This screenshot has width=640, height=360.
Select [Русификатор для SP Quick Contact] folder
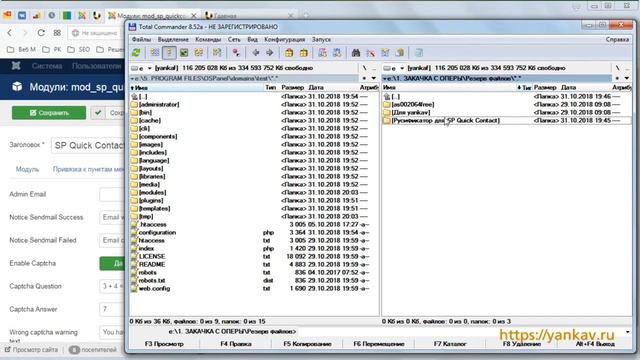coord(445,120)
